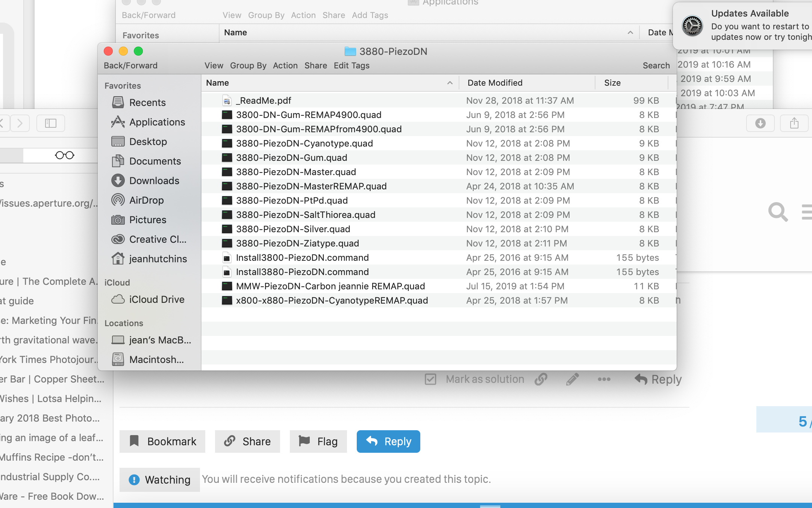
Task: Select 3880-PiezoDN-Ziatype.quad file
Action: 439,243
